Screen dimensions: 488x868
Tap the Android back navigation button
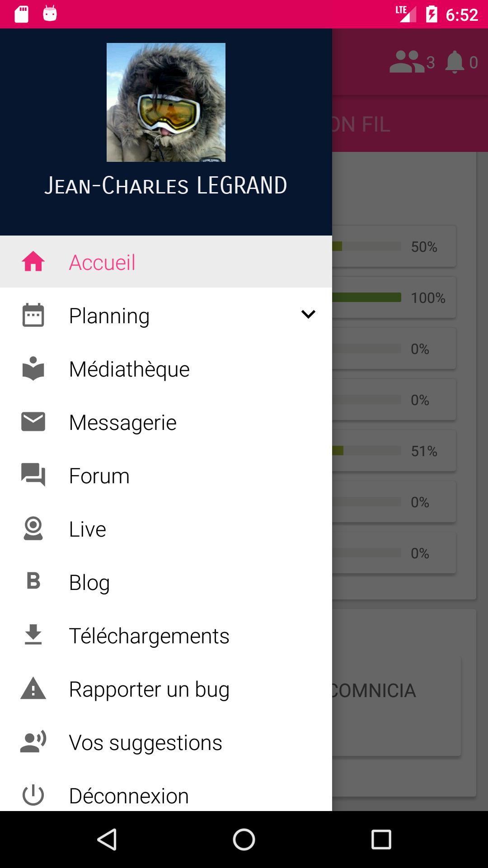click(x=108, y=840)
